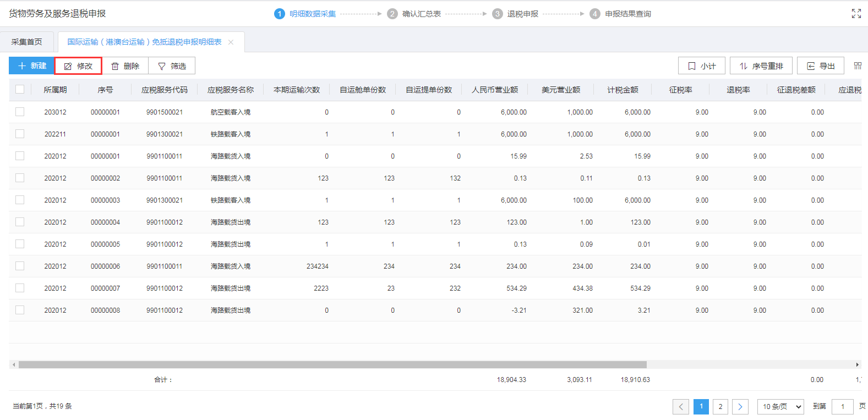Image resolution: width=868 pixels, height=420 pixels.
Task: Click the 新建 (new) button
Action: point(31,66)
